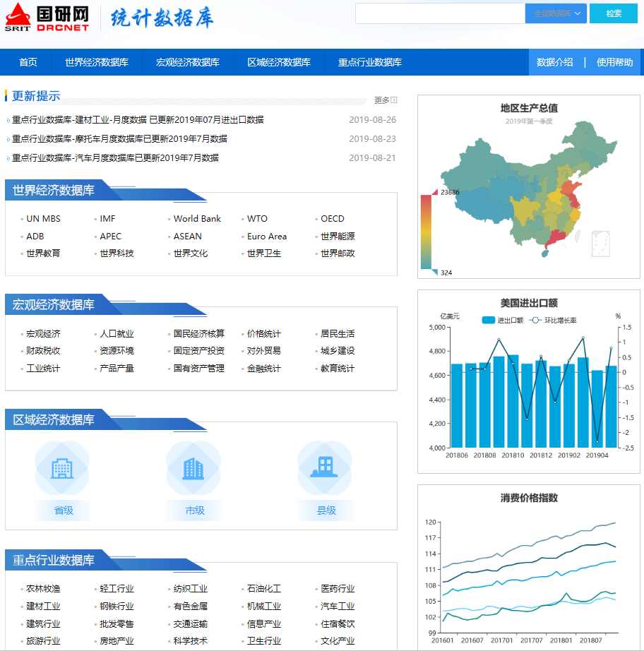Click the 重点行业数据库 section header
Image resolution: width=644 pixels, height=651 pixels.
(54, 560)
